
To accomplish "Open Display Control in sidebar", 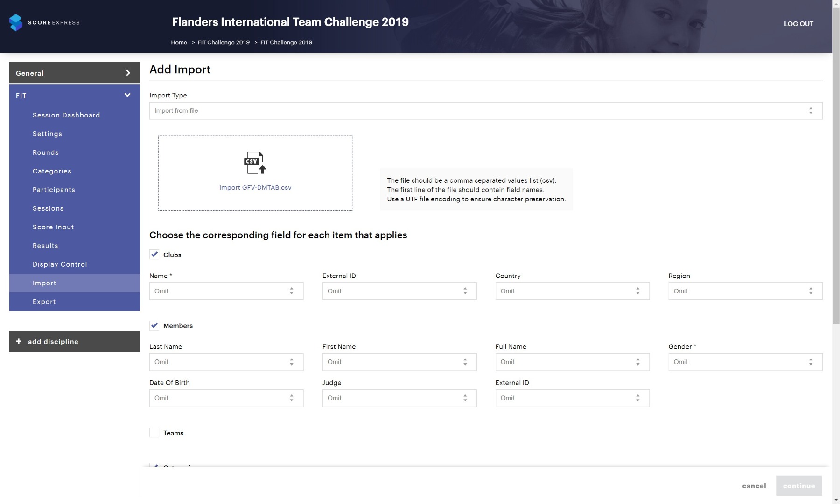I will [x=75, y=264].
